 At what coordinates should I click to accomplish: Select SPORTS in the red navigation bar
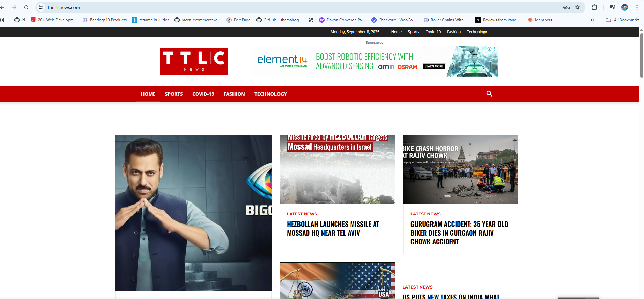tap(174, 94)
